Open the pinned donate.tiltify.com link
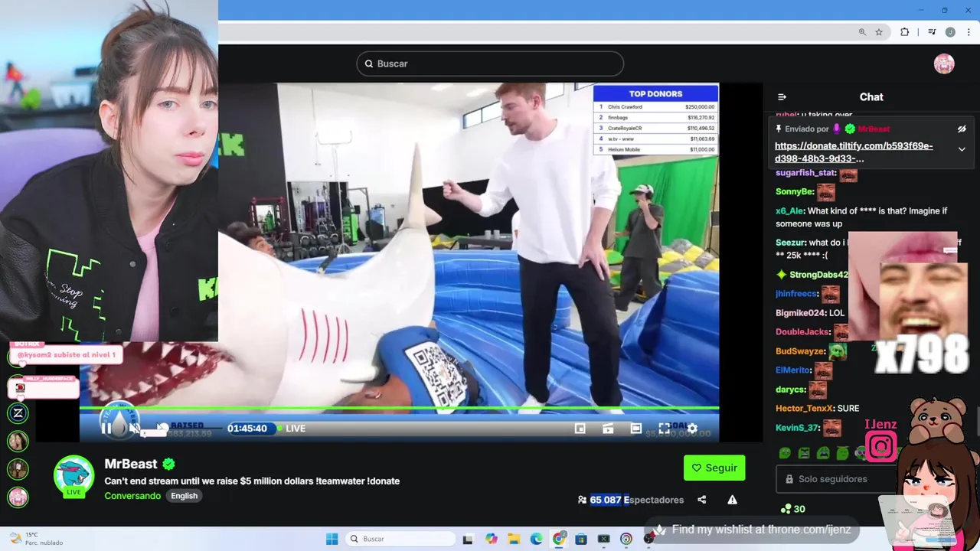Viewport: 980px width, 551px height. point(854,152)
